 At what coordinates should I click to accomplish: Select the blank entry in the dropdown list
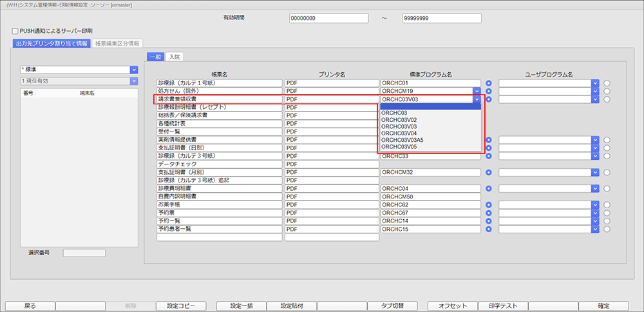tap(430, 106)
